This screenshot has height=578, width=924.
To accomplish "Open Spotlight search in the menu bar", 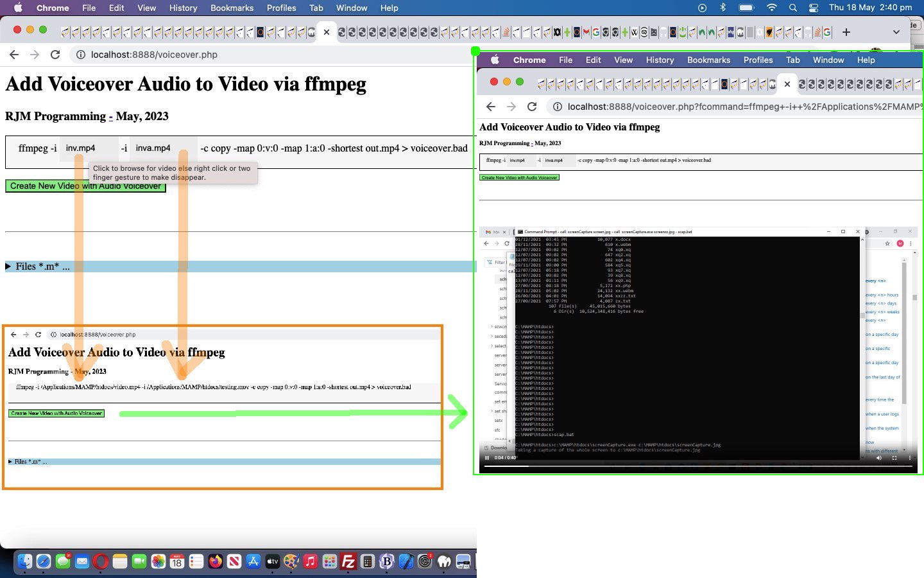I will 792,8.
